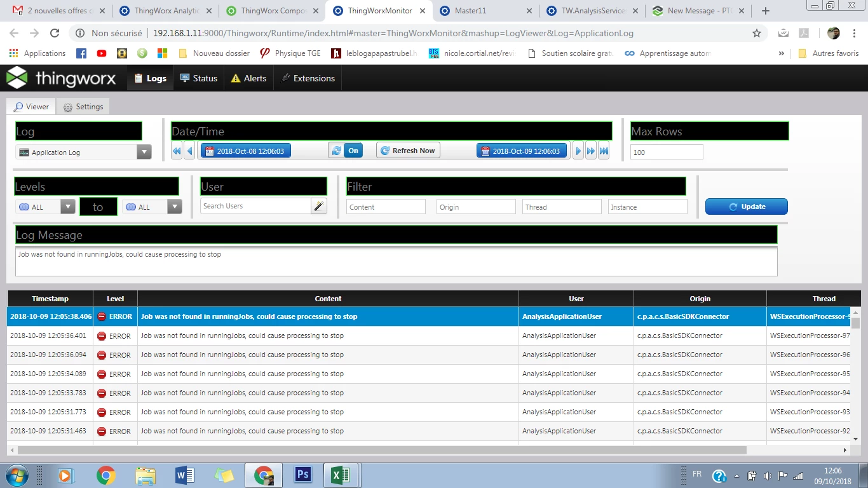This screenshot has height=488, width=868.
Task: Select the Viewer tab
Action: pos(31,107)
